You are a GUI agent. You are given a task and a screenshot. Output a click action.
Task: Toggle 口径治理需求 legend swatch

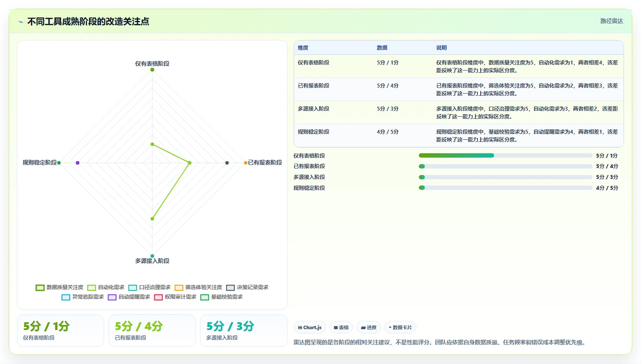tap(132, 288)
